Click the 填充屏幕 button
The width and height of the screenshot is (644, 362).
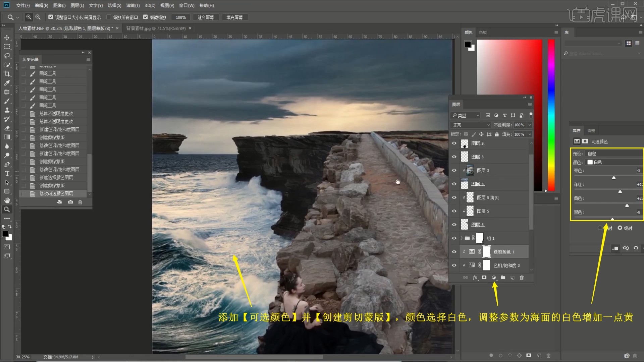coord(234,17)
